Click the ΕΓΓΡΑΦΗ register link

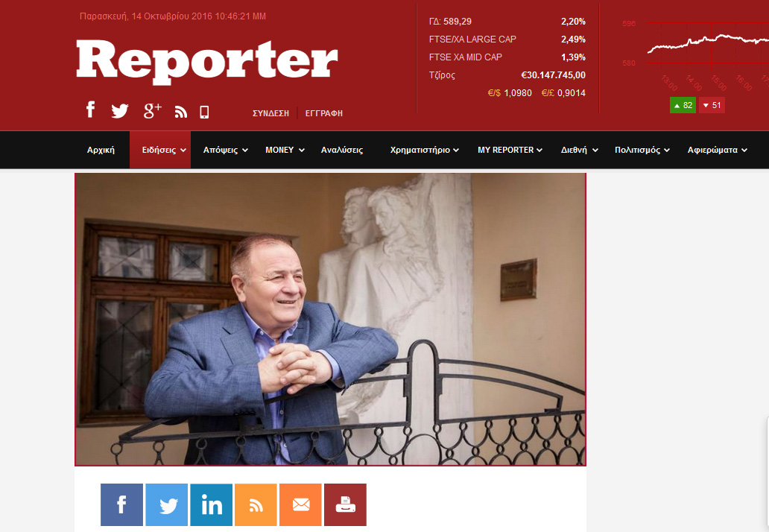[x=323, y=113]
